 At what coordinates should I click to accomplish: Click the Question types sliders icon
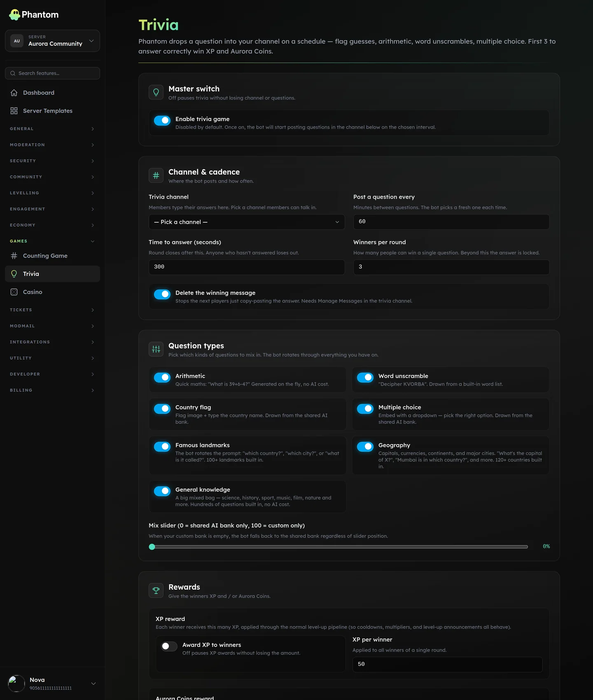[x=156, y=349]
